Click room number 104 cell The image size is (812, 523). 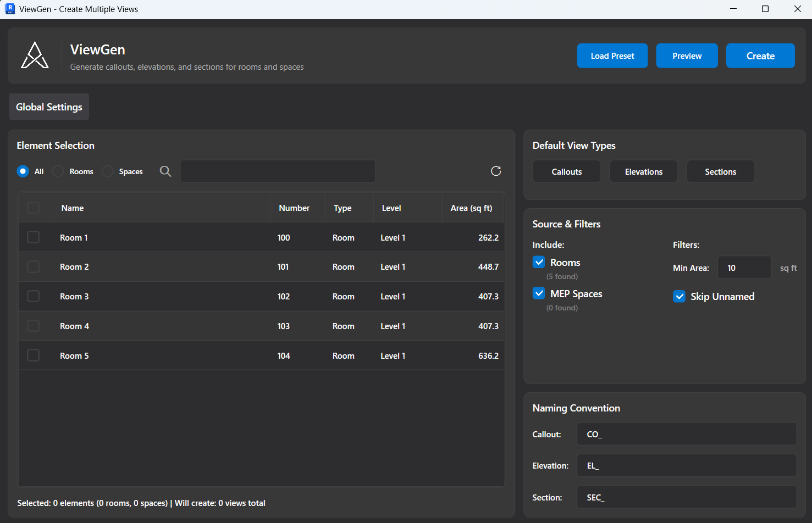pos(284,356)
